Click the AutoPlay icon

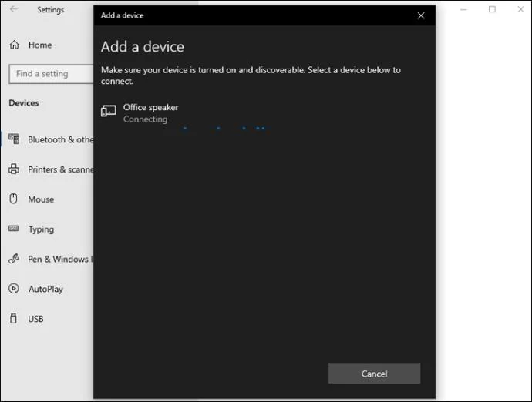[x=14, y=289]
